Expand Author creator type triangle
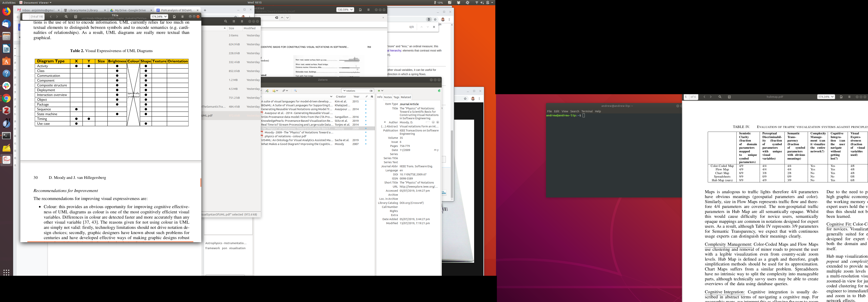 (x=385, y=122)
